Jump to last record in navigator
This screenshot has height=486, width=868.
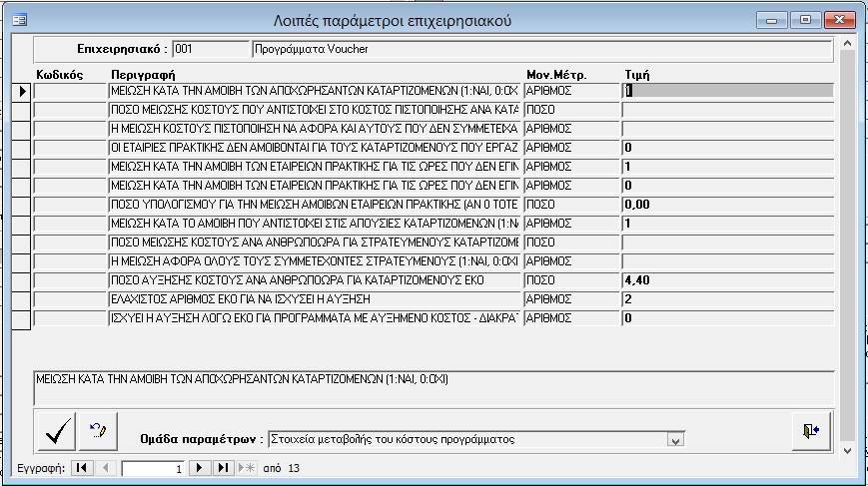point(223,467)
